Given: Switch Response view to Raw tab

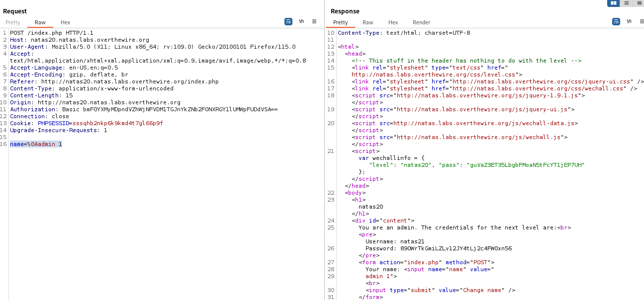Looking at the screenshot, I should tap(368, 22).
